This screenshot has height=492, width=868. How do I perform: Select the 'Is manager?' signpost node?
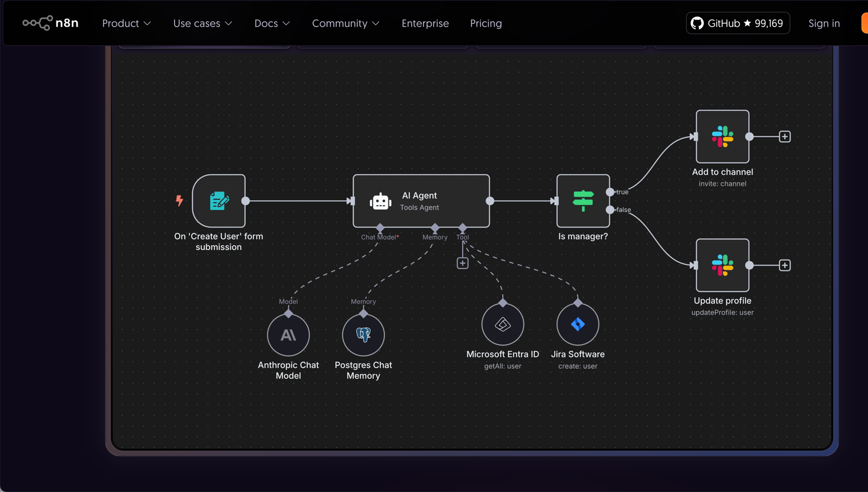tap(583, 201)
